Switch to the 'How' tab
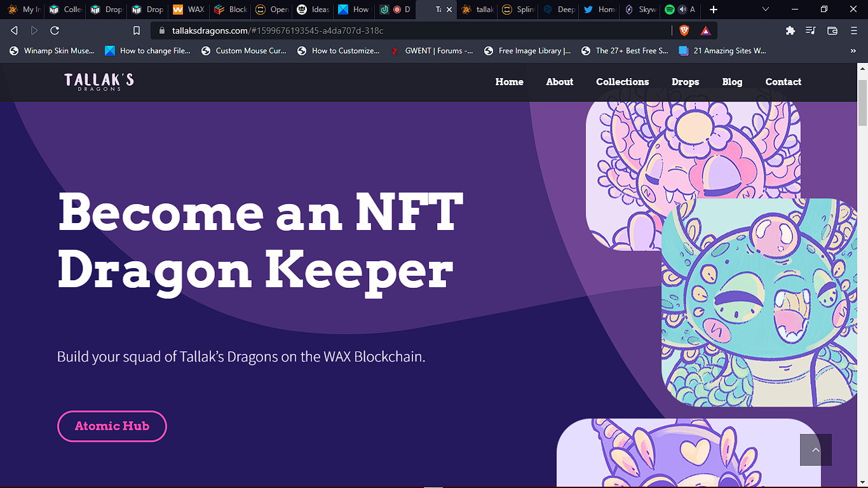The height and width of the screenshot is (488, 868). tap(354, 10)
